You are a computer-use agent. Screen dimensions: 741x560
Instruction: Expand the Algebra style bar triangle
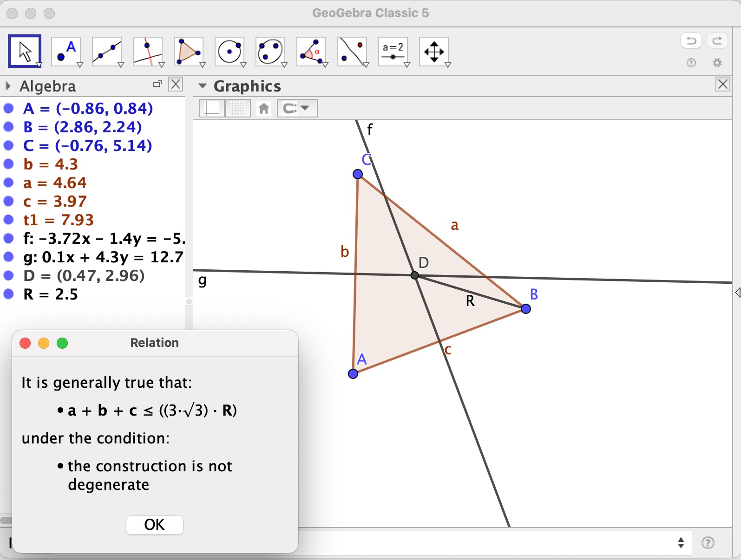(8, 86)
